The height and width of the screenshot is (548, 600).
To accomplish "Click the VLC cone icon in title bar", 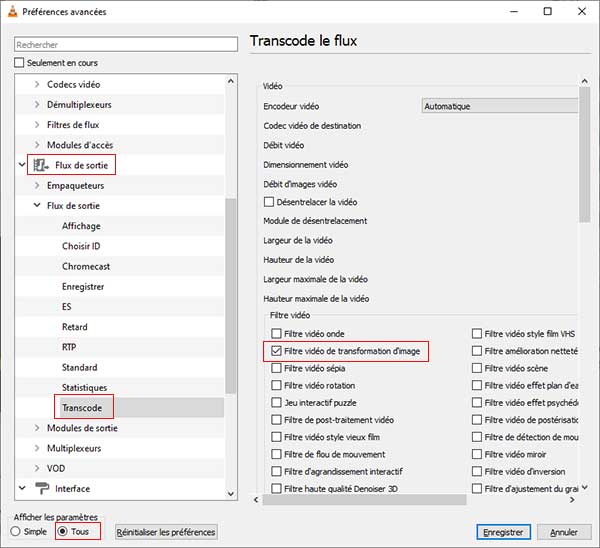I will coord(11,12).
